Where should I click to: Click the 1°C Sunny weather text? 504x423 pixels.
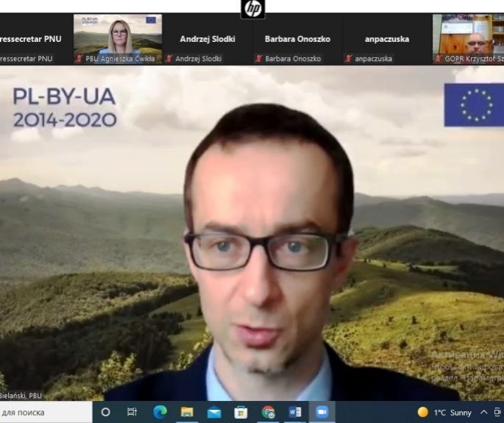(452, 412)
